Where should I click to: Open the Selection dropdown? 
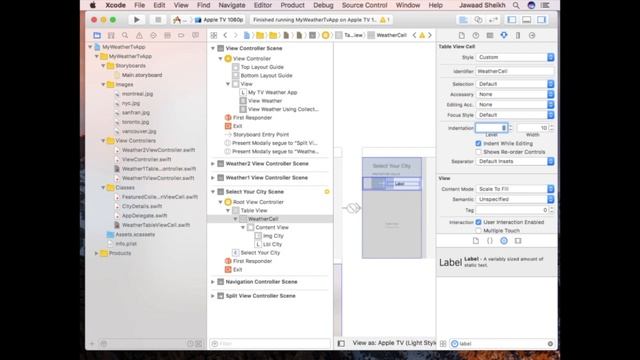(x=515, y=84)
